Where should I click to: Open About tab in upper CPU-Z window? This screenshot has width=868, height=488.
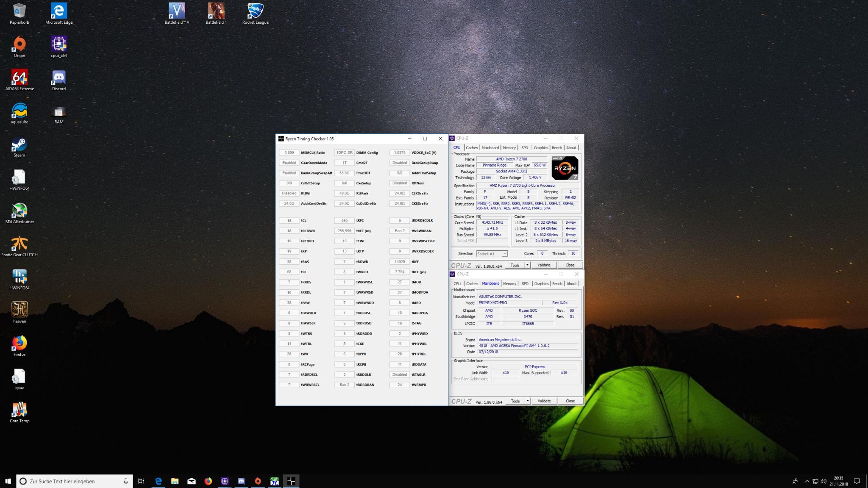coord(571,148)
